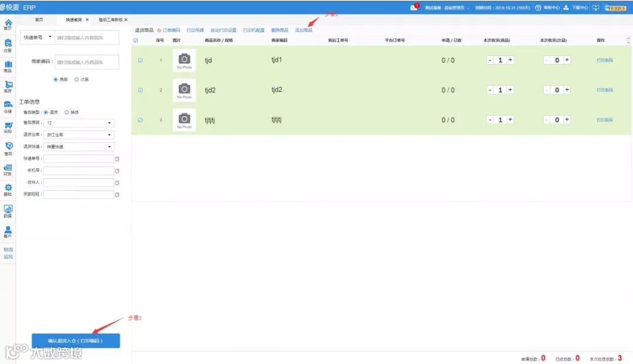Click the screen monitor icon in top bar
The image size is (633, 364).
(x=595, y=8)
